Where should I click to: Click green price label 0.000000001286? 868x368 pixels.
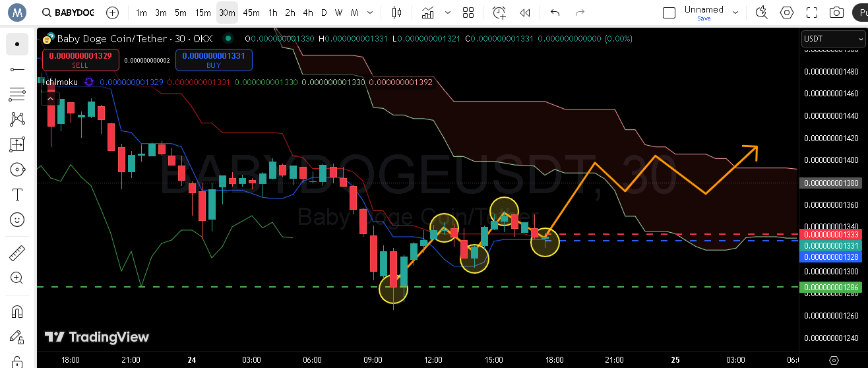coord(832,287)
